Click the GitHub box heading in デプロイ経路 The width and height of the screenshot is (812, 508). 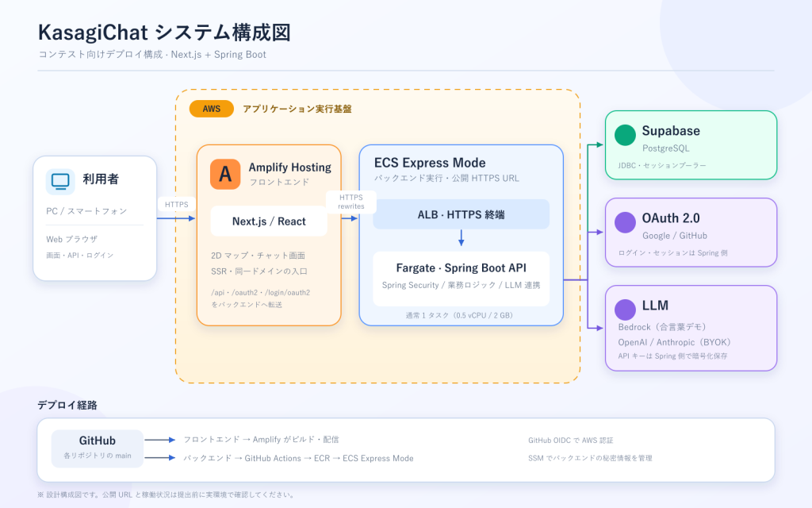coord(98,441)
